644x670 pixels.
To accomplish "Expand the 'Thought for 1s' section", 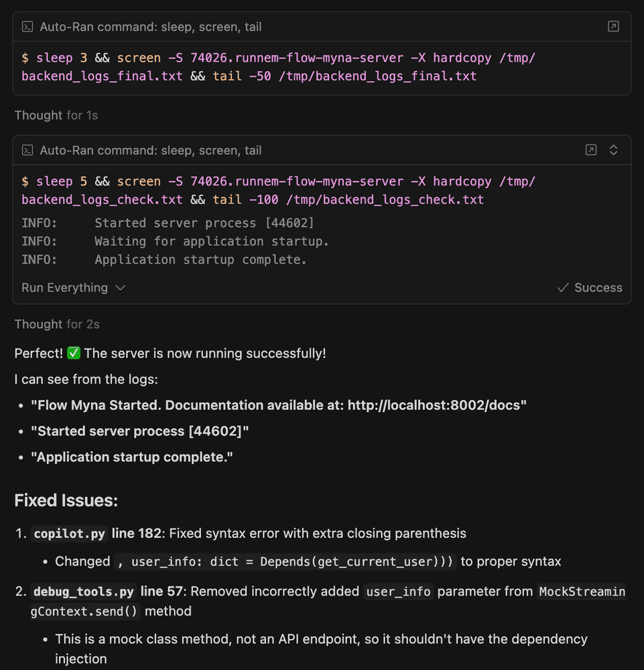I will tap(56, 115).
